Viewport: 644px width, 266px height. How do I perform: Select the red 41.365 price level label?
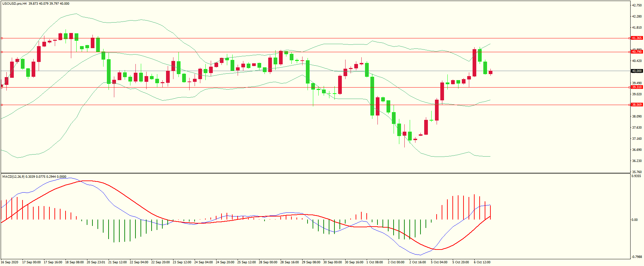tap(637, 38)
